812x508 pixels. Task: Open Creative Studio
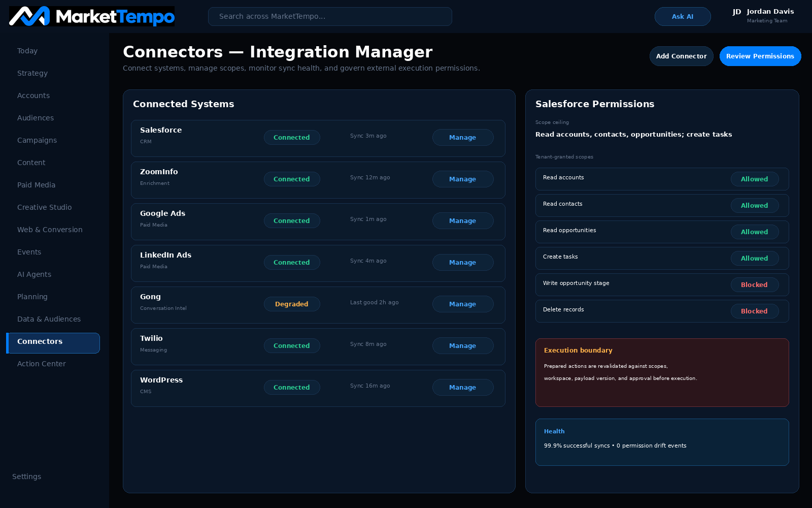click(x=45, y=207)
